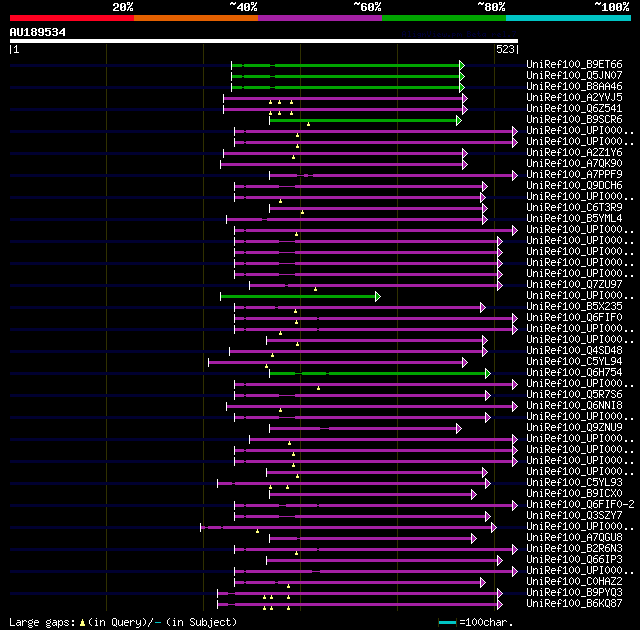The width and height of the screenshot is (640, 630).
Task: Select the UniRef100_Q5R7S6 label
Action: tap(574, 395)
